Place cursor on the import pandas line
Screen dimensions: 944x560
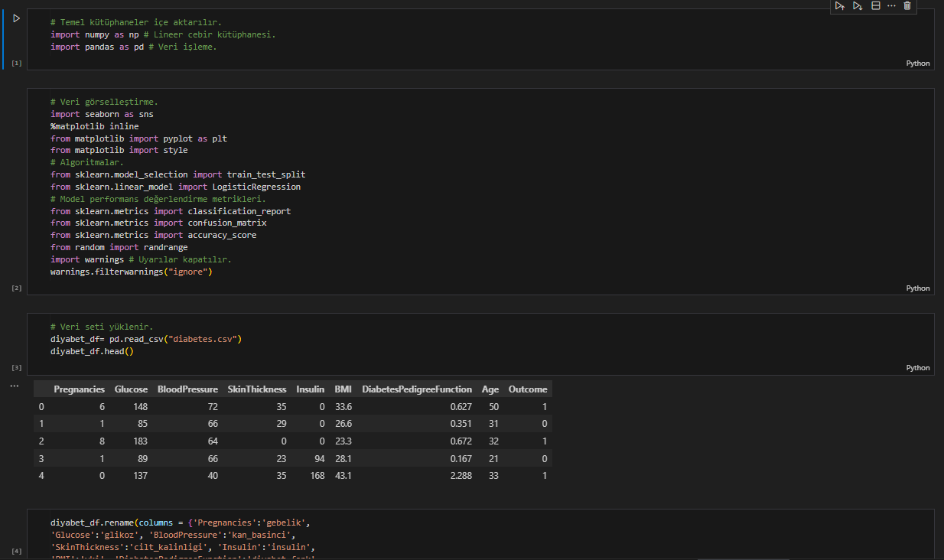tap(133, 47)
